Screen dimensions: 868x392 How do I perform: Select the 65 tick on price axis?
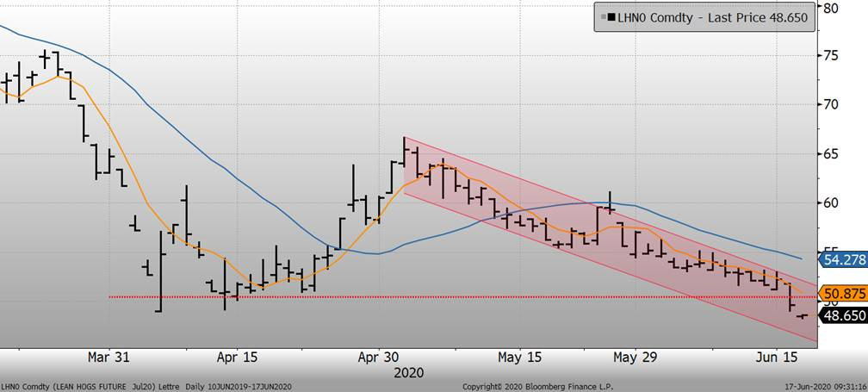830,154
